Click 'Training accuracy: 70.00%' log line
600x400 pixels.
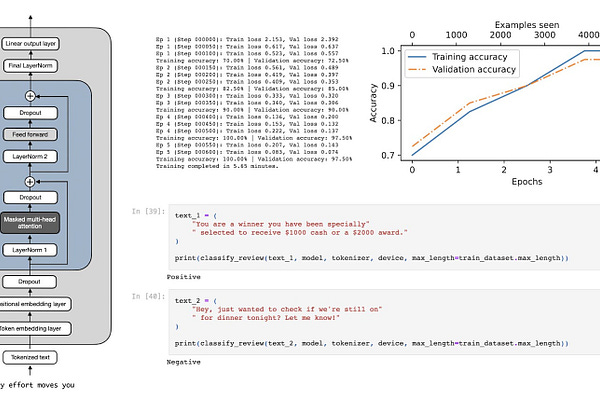tap(252, 60)
